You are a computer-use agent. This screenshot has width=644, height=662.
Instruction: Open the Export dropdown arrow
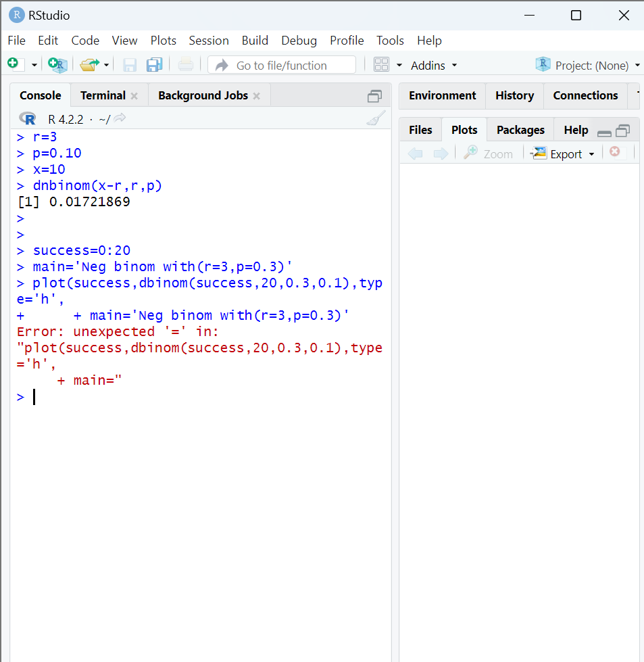pos(591,153)
